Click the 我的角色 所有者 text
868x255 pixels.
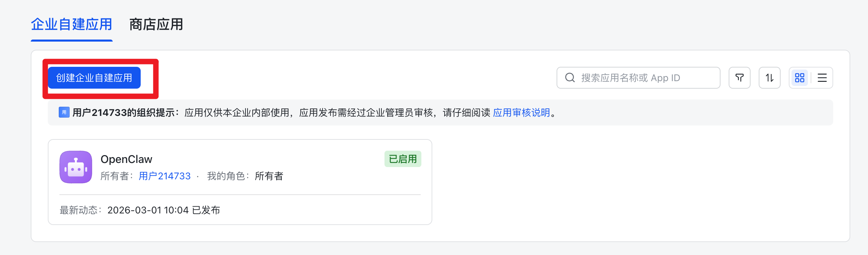(x=245, y=176)
